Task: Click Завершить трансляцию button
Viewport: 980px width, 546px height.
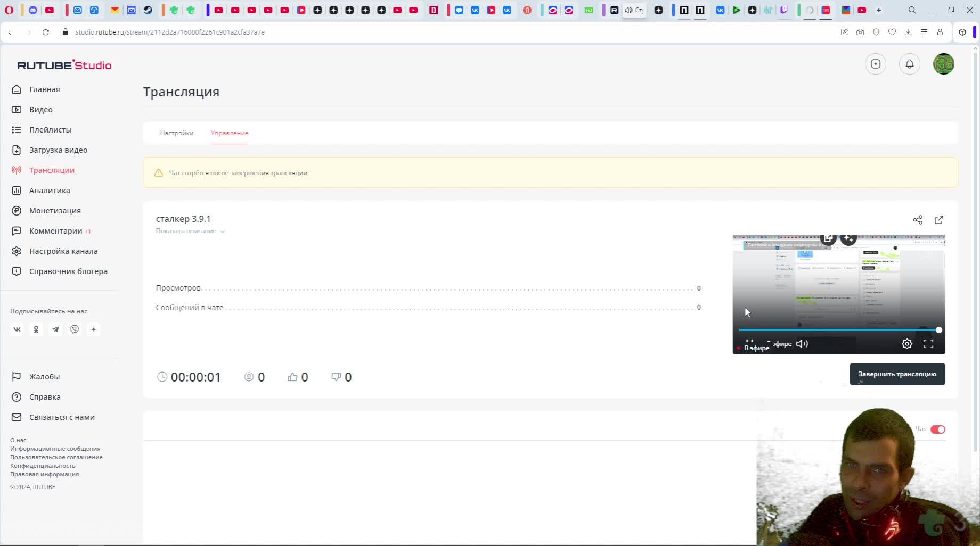Action: coord(897,374)
